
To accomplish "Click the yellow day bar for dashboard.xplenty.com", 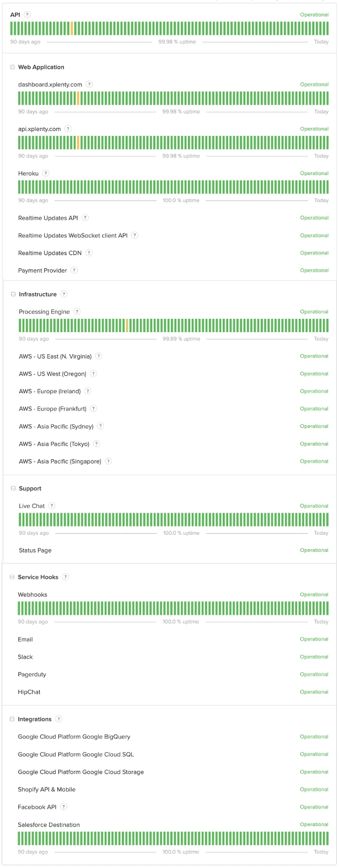I will [78, 99].
